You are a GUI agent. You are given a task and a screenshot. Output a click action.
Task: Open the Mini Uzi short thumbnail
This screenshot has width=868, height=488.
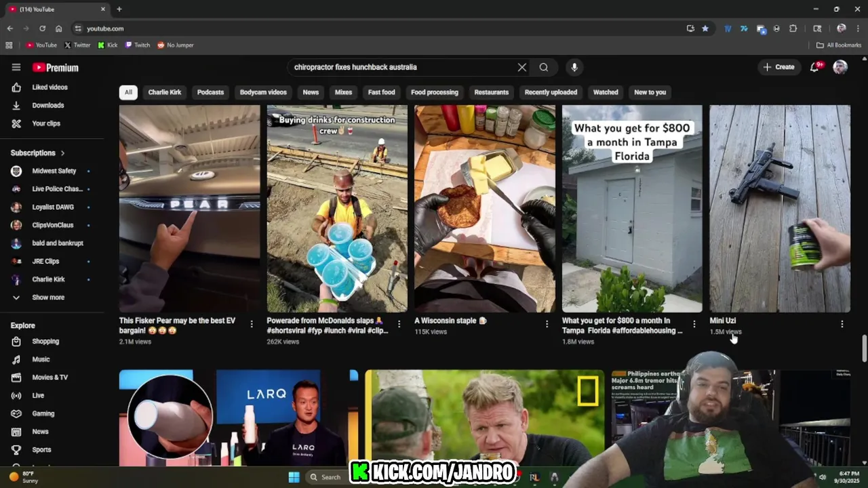[780, 209]
